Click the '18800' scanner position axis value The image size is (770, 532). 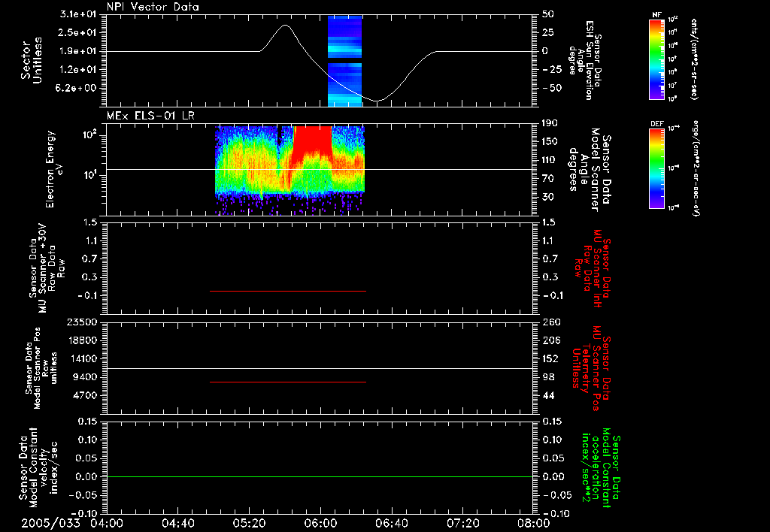tap(81, 340)
